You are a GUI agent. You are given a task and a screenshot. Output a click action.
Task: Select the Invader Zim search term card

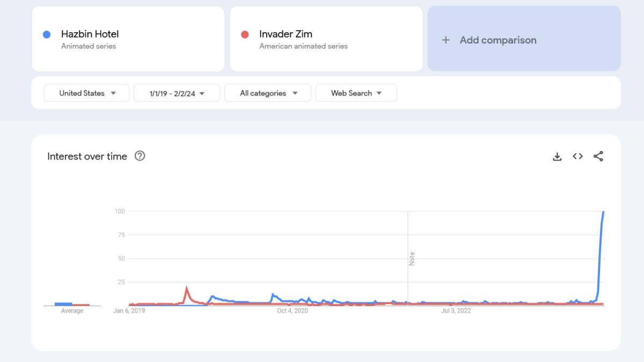click(326, 39)
